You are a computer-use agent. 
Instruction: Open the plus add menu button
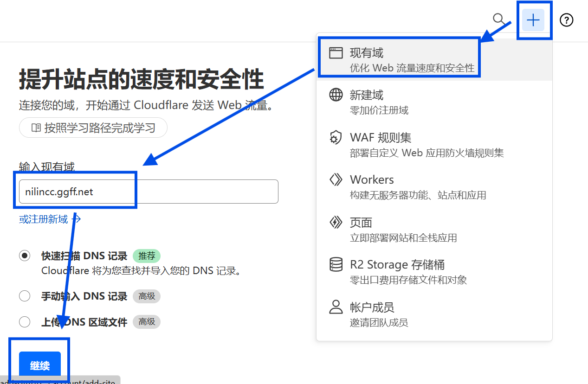coord(533,20)
